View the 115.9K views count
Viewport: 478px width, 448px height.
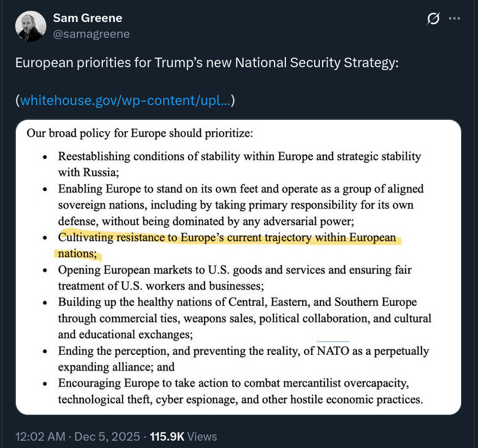(x=167, y=437)
